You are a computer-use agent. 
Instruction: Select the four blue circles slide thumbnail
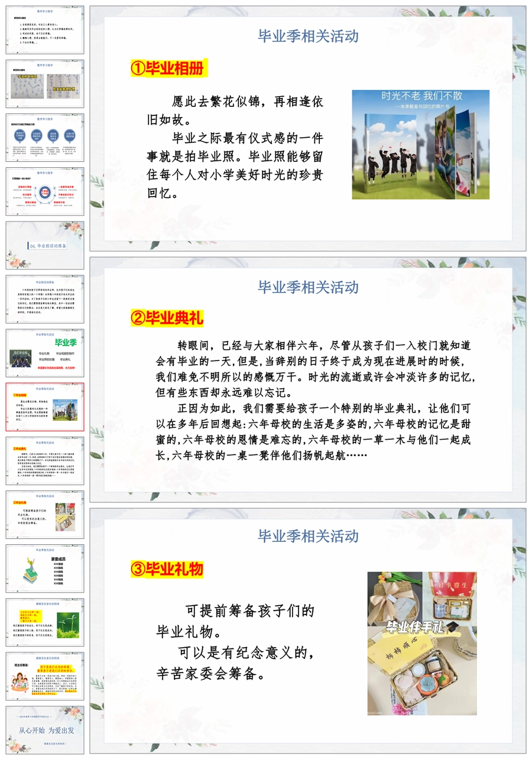(x=45, y=138)
